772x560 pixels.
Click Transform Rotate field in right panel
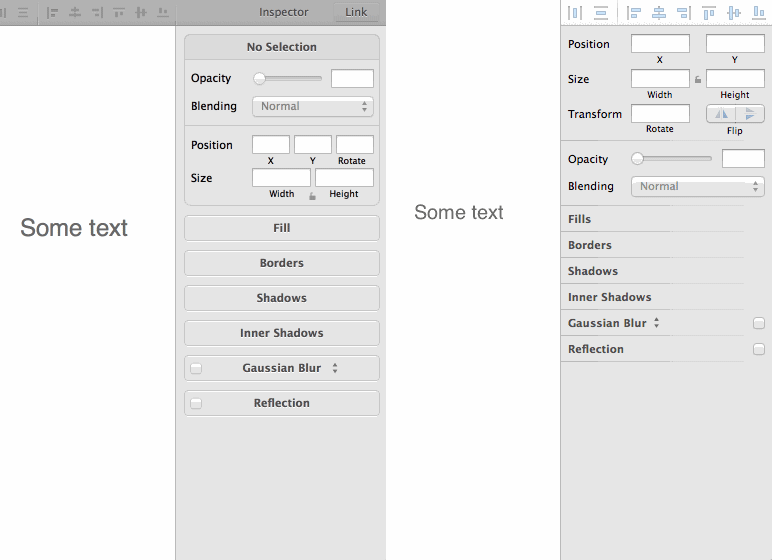(x=660, y=114)
